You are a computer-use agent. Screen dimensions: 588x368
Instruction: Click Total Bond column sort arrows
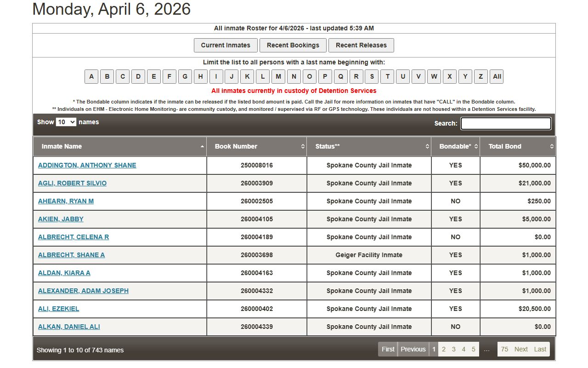(552, 146)
